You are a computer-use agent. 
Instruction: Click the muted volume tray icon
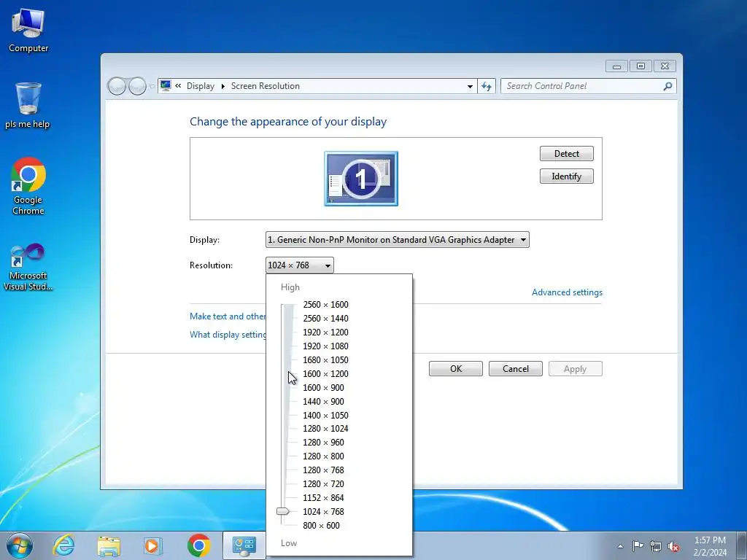coord(673,546)
